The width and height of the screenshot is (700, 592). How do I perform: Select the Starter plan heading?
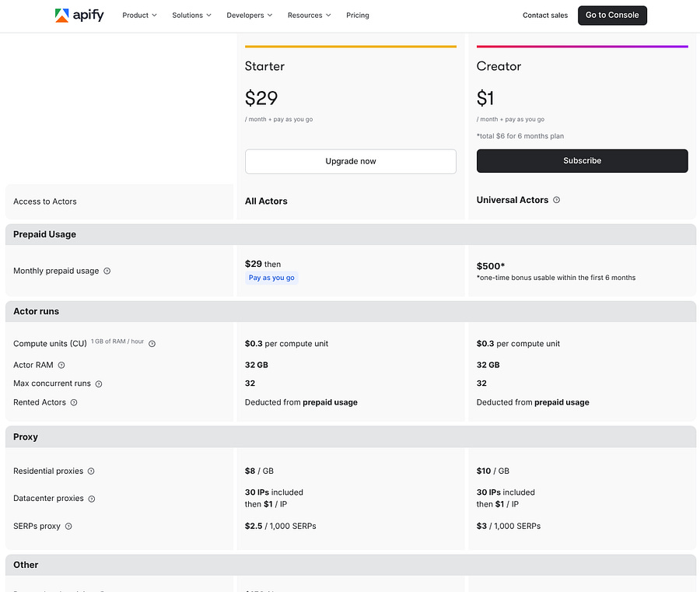click(264, 66)
